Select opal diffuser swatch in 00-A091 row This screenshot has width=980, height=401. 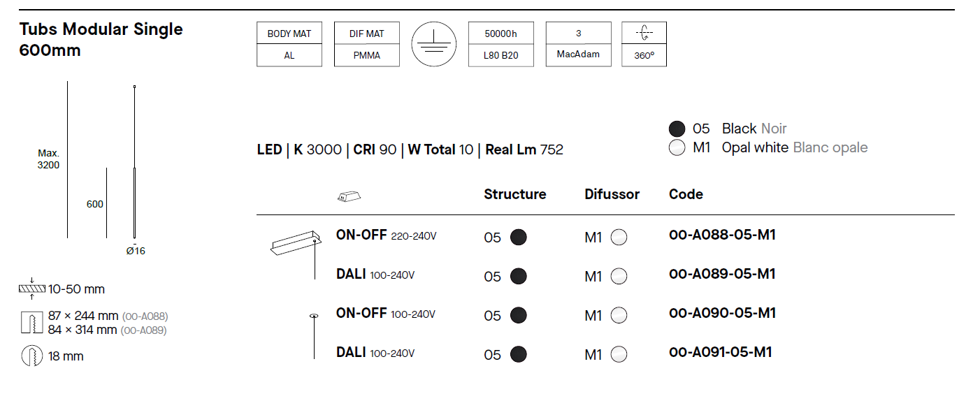[619, 355]
